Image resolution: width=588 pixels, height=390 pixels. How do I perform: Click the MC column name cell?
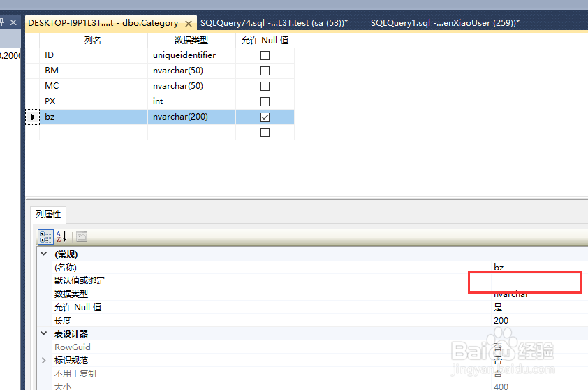click(x=94, y=86)
